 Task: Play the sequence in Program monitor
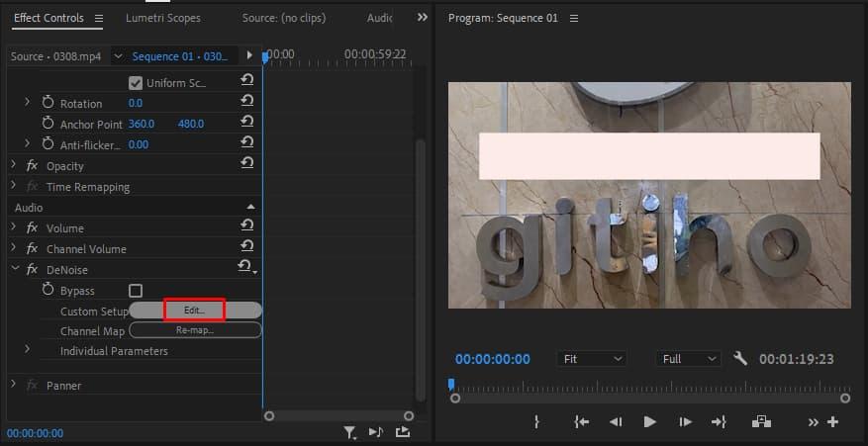coord(650,422)
